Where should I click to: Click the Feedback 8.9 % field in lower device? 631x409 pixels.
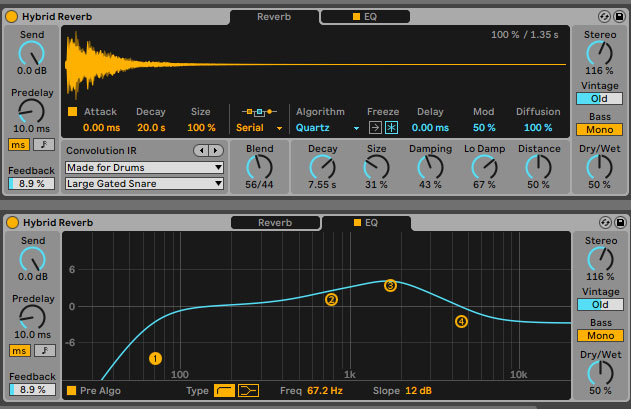click(31, 390)
